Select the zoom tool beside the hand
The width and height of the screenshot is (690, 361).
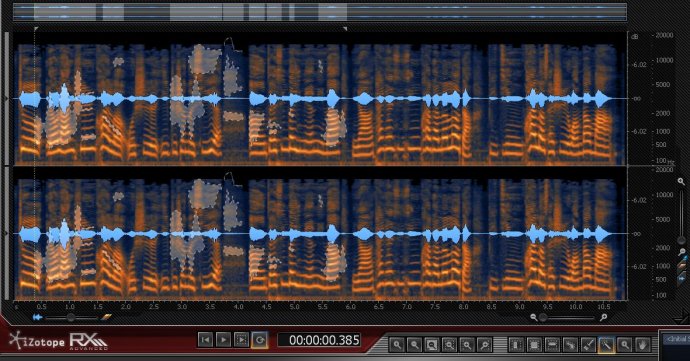(624, 345)
